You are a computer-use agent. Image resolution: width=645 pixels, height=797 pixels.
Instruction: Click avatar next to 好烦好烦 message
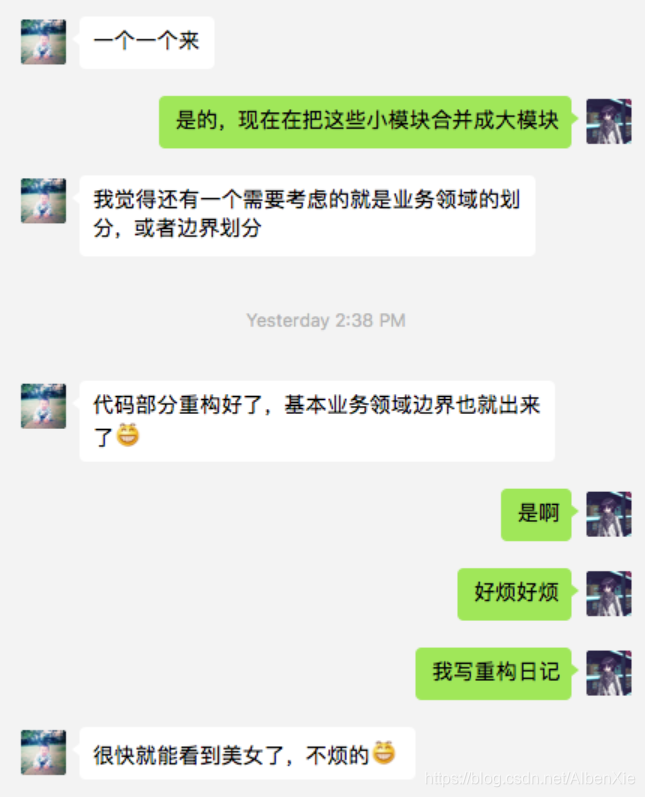609,593
